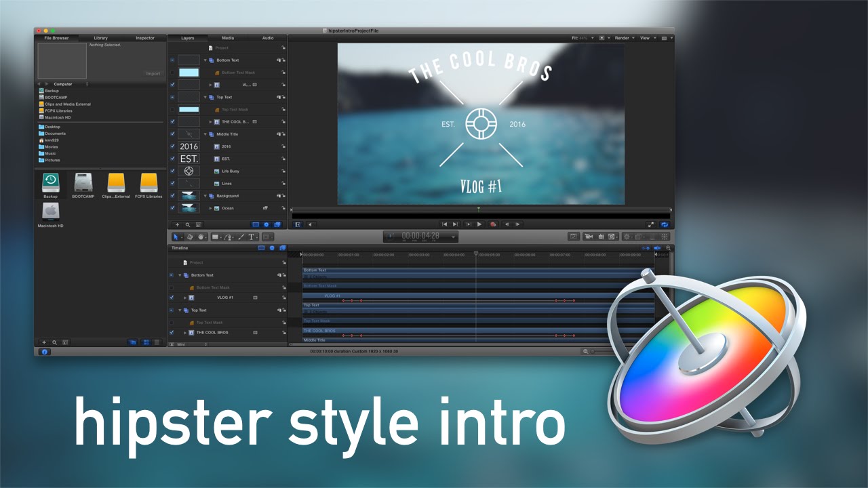Click the play button under canvas
Viewport: 868px width, 488px height.
pyautogui.click(x=479, y=224)
